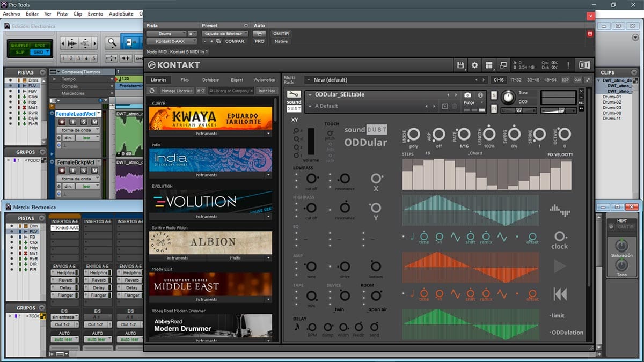Adjust the instrument pan slider
This screenshot has width=644, height=362.
(518, 110)
